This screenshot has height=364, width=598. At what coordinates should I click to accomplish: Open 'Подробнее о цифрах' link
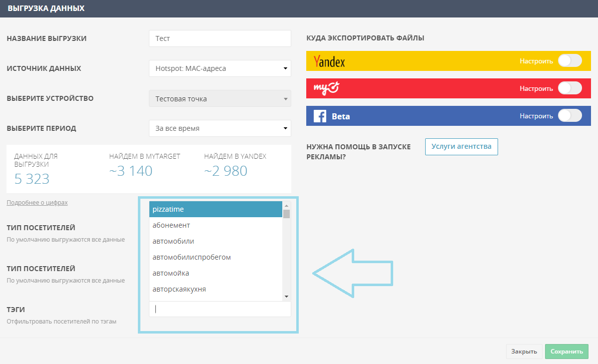(37, 202)
